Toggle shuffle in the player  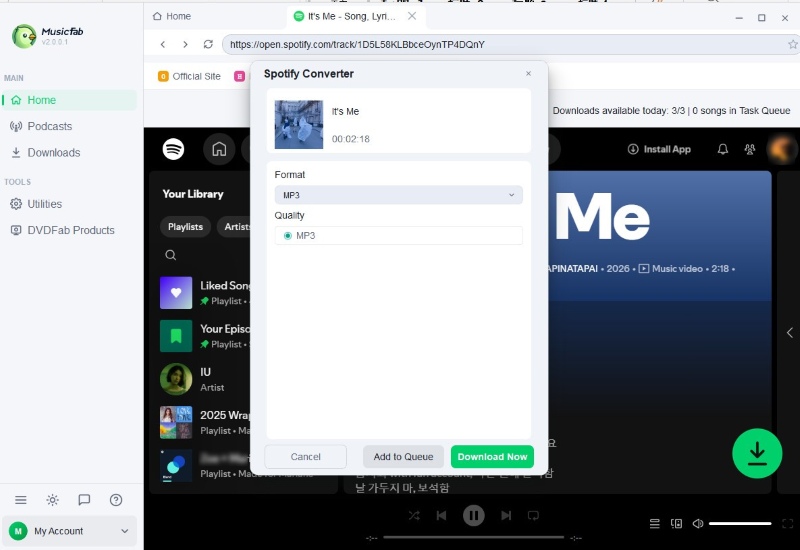pyautogui.click(x=414, y=516)
